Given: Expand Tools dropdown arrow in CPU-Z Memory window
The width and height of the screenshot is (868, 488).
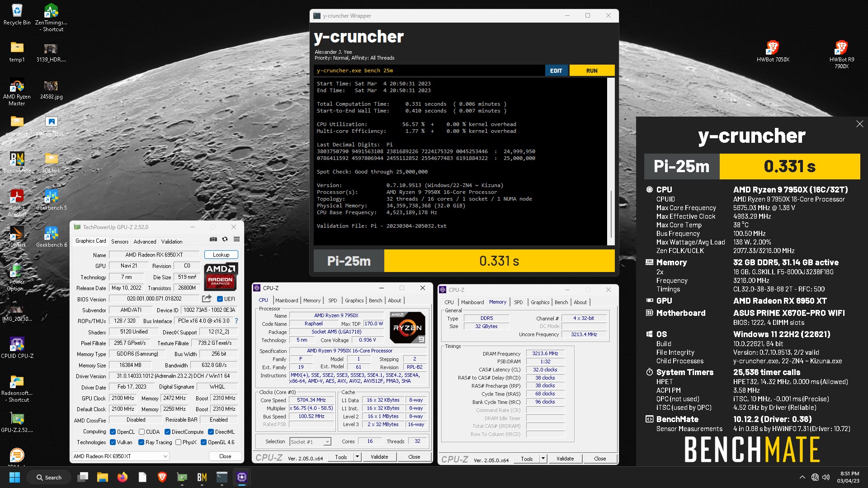Looking at the screenshot, I should (x=543, y=459).
